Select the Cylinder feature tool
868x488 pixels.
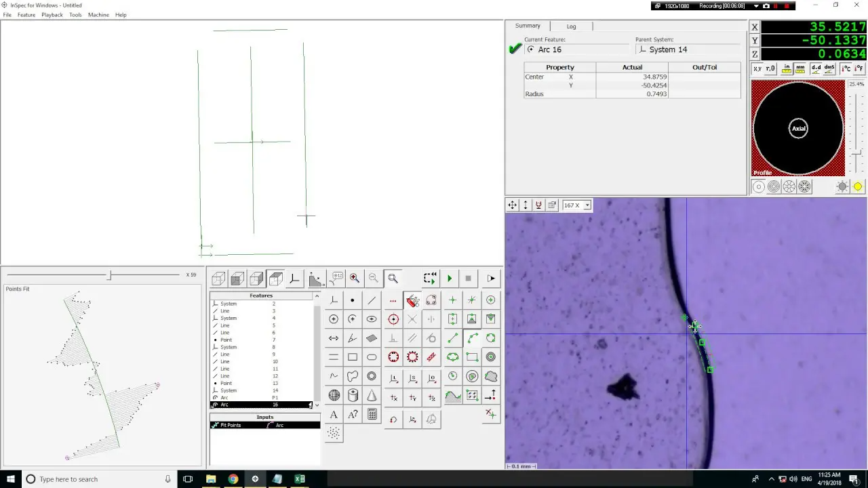point(353,395)
